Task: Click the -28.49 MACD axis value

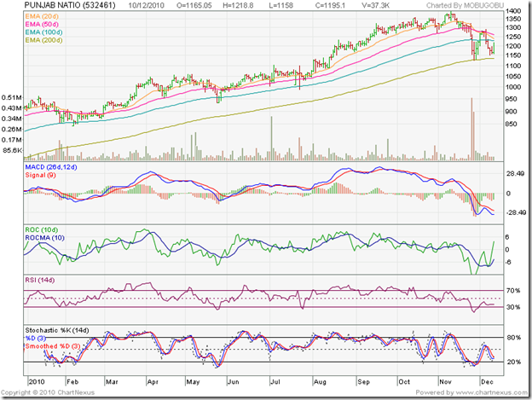Action: [x=516, y=212]
